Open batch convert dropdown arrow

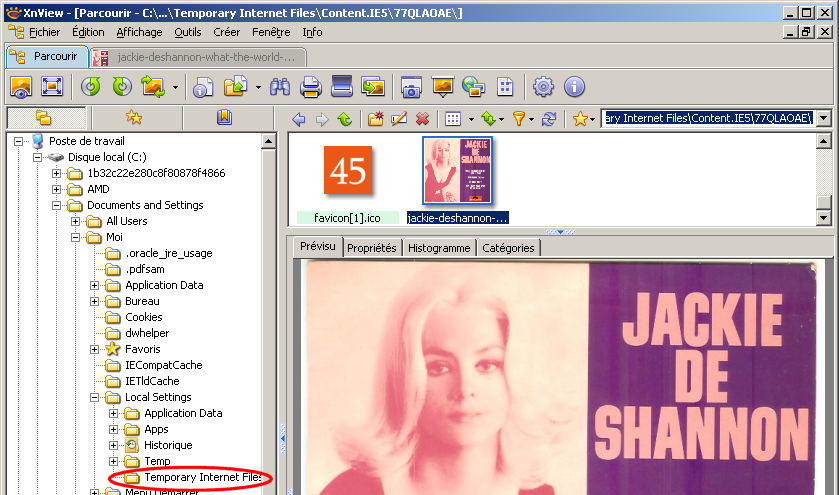click(x=258, y=87)
